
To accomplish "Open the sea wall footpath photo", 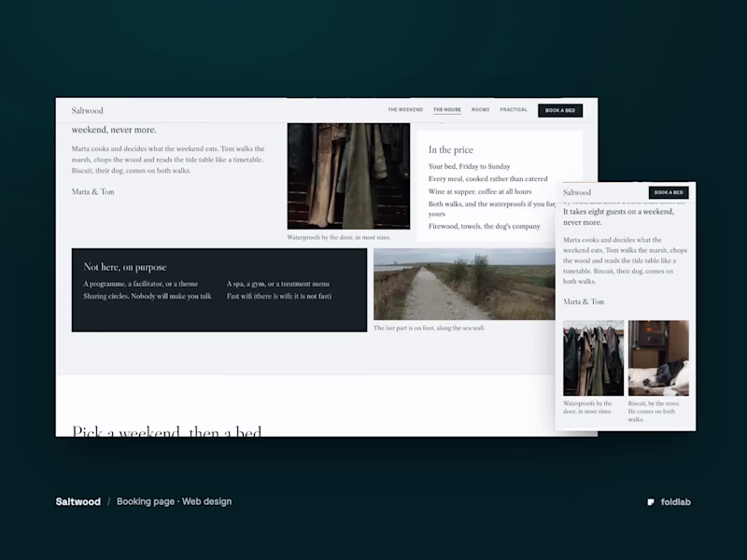I will 464,284.
